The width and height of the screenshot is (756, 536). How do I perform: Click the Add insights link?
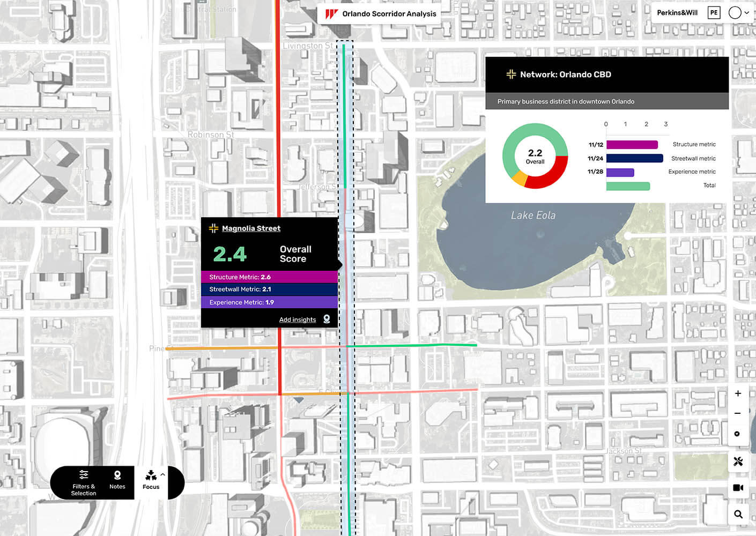297,319
